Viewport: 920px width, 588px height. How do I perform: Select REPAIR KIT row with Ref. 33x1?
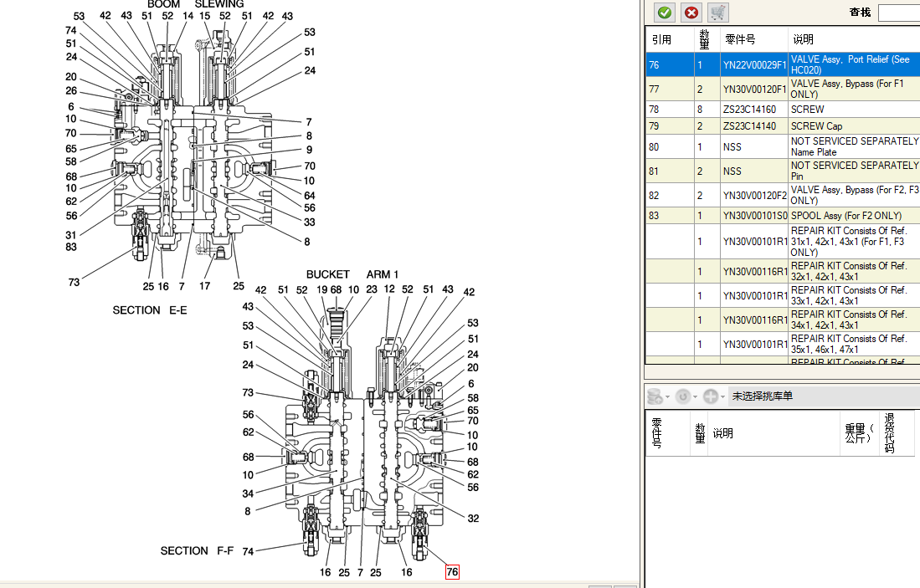click(783, 295)
